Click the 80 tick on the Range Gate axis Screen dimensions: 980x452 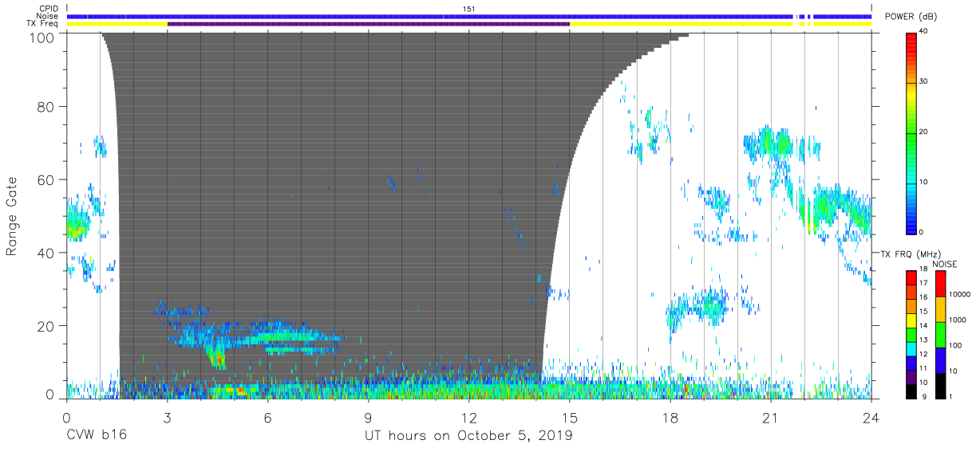(47, 107)
